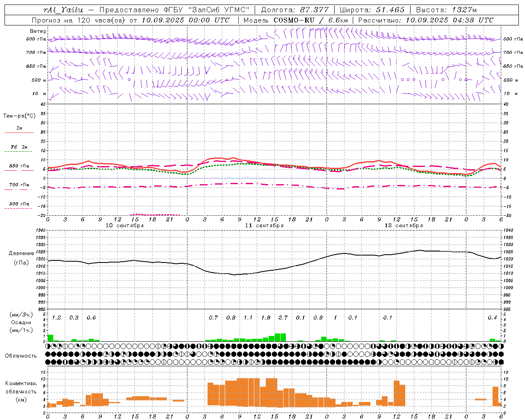
Task: Click the "Облачность" cloud cover label
Action: pyautogui.click(x=21, y=356)
